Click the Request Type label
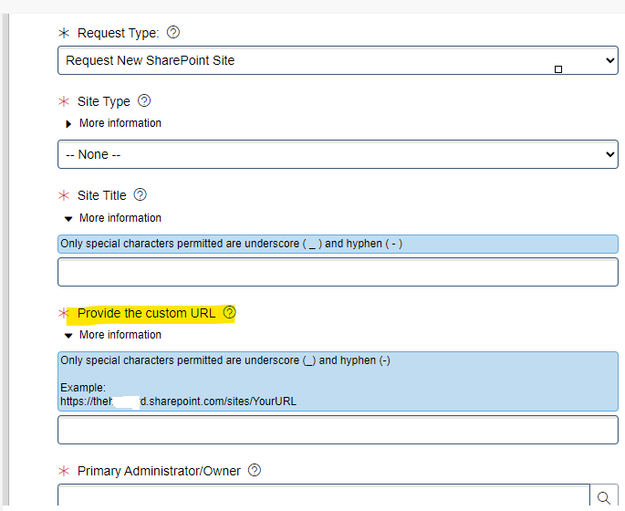Viewport: 625px width, 511px height. 118,33
